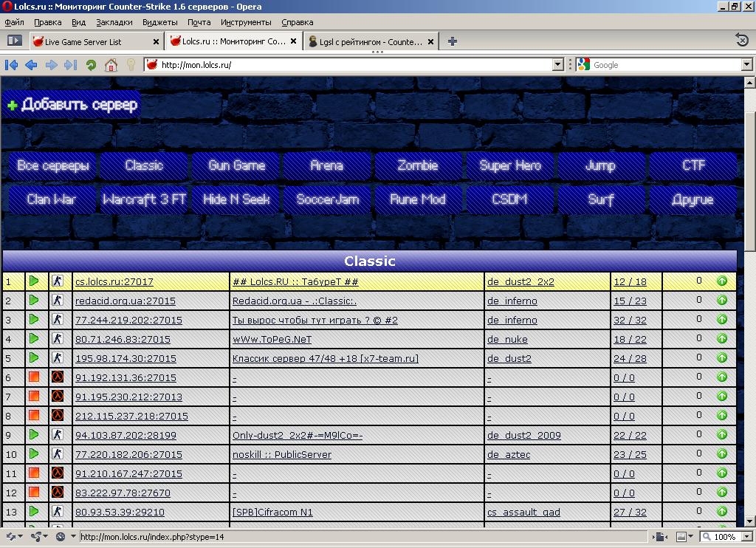Open the Справка menu
The width and height of the screenshot is (756, 548).
pyautogui.click(x=297, y=22)
